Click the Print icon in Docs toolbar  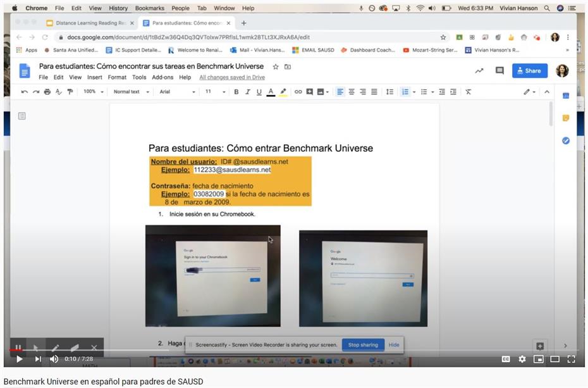click(x=47, y=92)
